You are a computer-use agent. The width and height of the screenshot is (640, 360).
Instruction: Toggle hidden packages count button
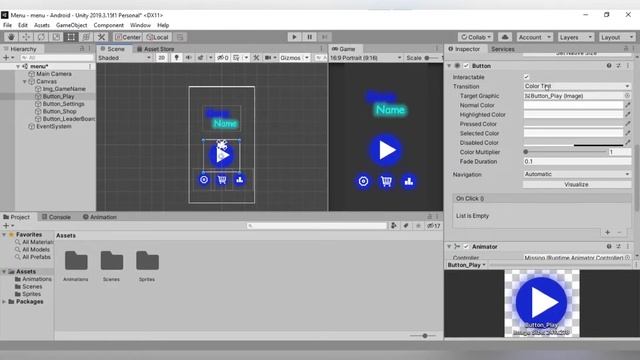433,226
